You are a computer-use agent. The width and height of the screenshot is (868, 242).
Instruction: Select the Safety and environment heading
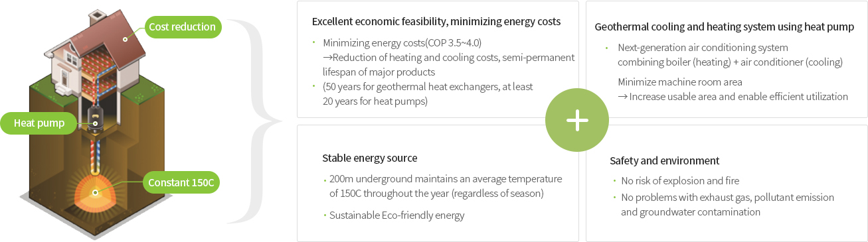tap(665, 160)
